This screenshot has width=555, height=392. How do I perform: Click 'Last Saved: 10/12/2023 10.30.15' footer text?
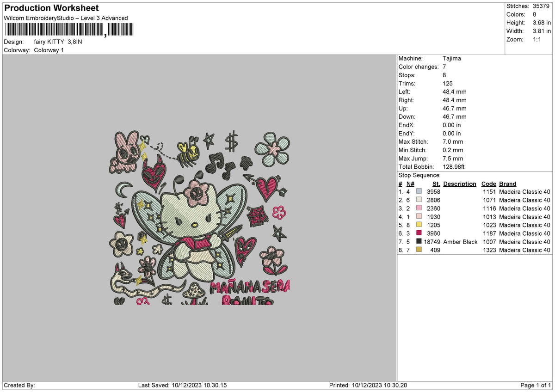182,386
